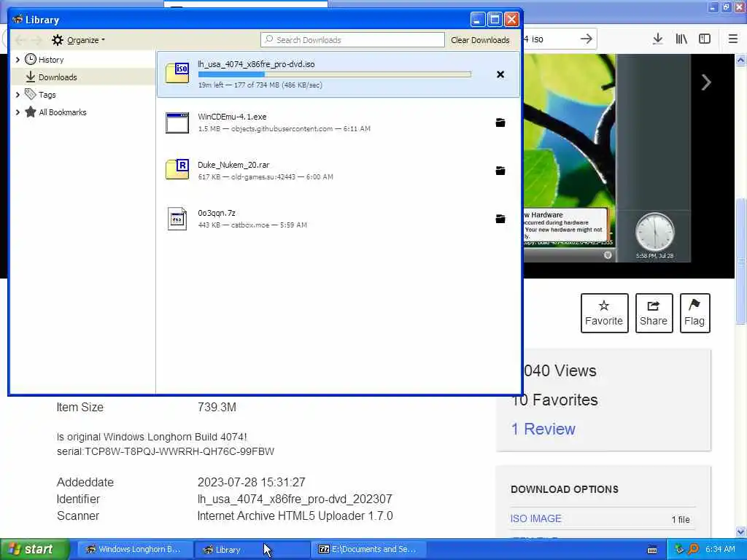This screenshot has width=747, height=560.
Task: Open the browser hamburger menu
Action: pyautogui.click(x=732, y=39)
